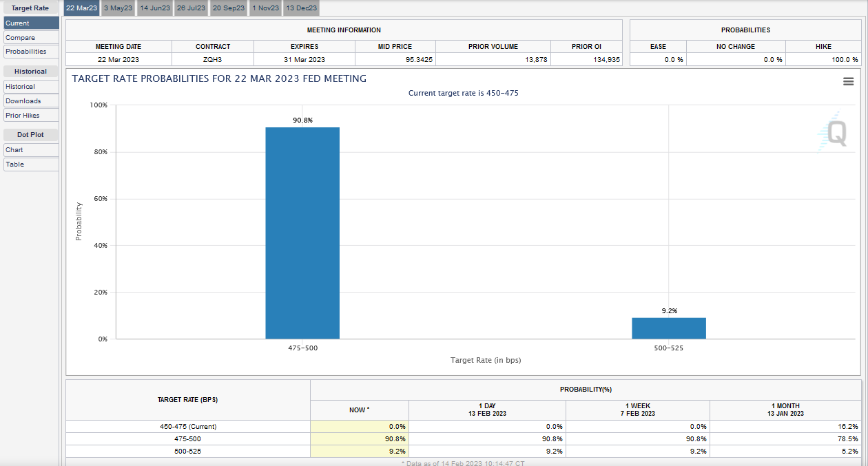Click the CONTRACT column header

click(213, 47)
